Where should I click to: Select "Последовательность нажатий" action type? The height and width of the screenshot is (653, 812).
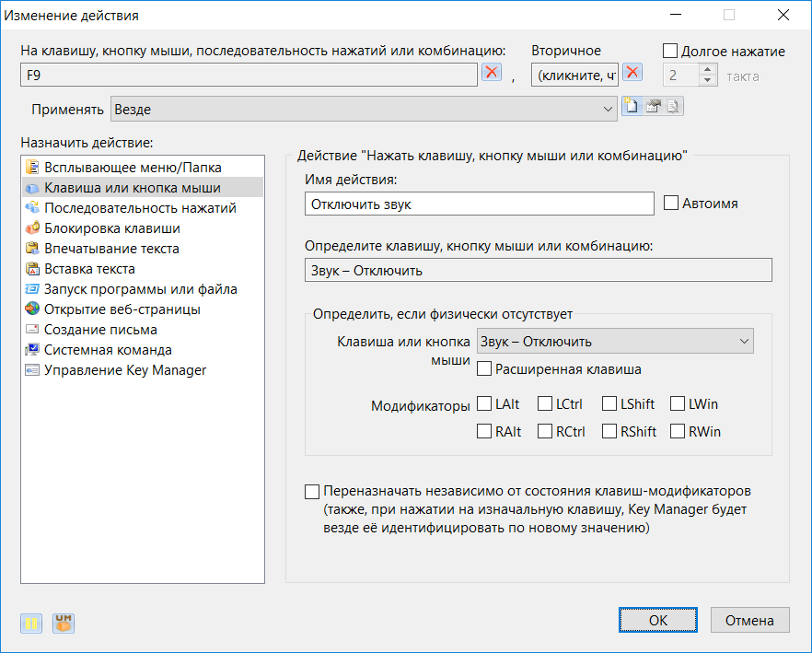coord(140,208)
